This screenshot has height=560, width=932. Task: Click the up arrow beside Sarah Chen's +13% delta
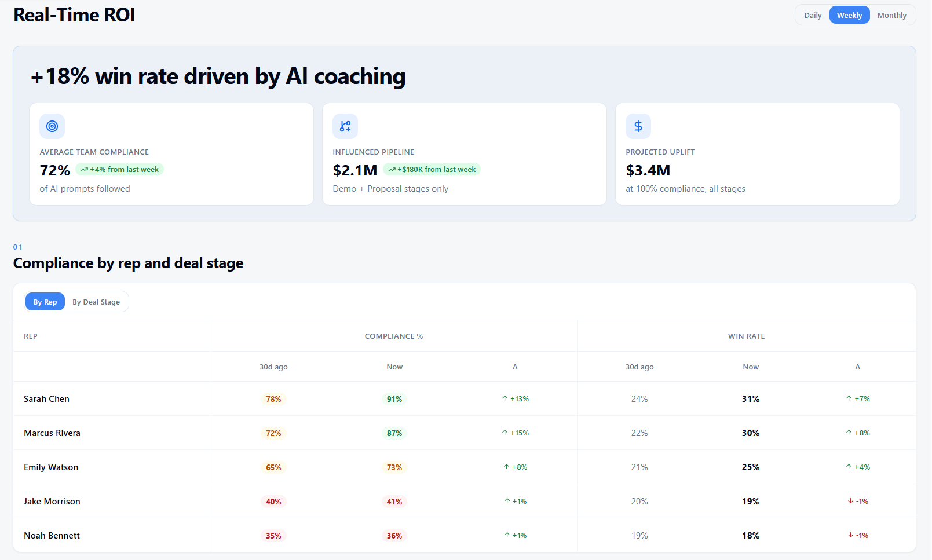[505, 398]
